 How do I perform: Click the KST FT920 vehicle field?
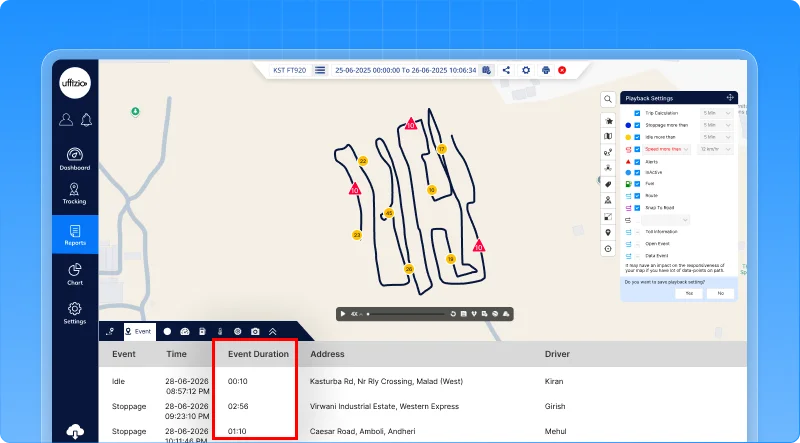(x=290, y=70)
